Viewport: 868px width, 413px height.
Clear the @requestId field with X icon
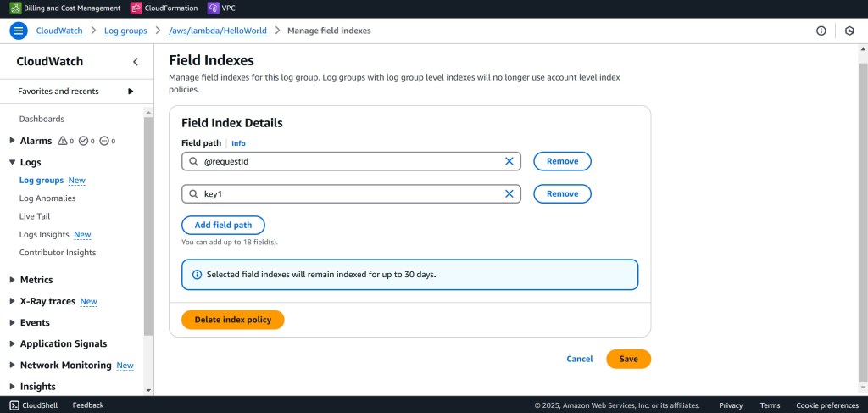[509, 161]
